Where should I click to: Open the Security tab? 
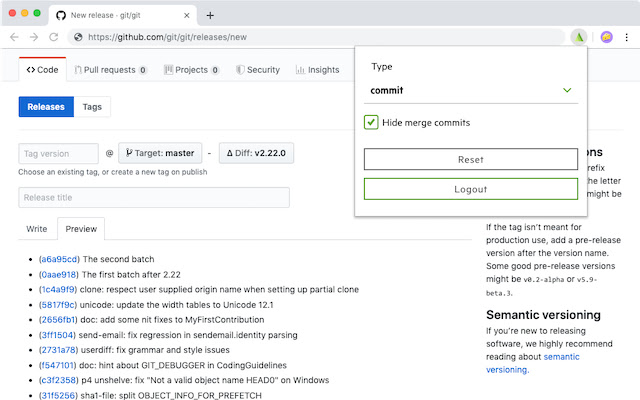coord(258,70)
